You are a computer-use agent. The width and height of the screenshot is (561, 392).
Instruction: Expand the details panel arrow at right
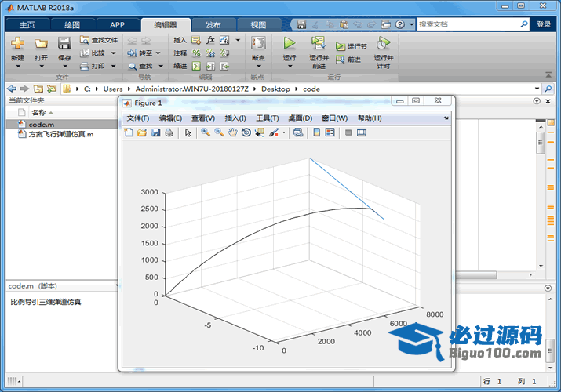coord(548,288)
